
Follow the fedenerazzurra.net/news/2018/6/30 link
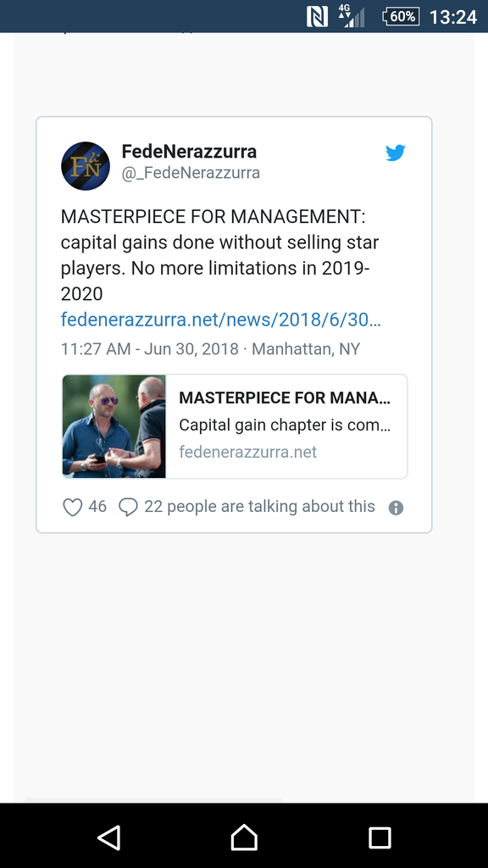tap(221, 320)
